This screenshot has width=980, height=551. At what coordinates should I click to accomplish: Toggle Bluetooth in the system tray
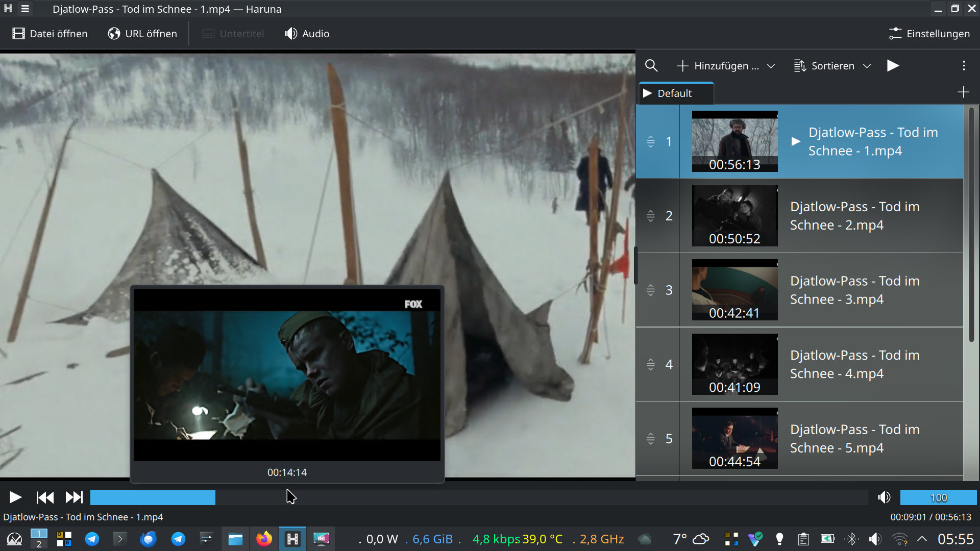(x=851, y=538)
